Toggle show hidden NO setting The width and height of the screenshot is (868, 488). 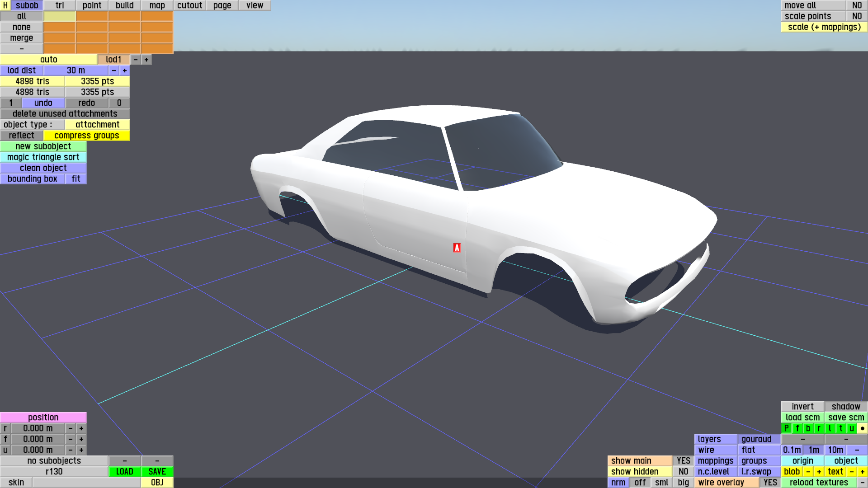(x=683, y=472)
